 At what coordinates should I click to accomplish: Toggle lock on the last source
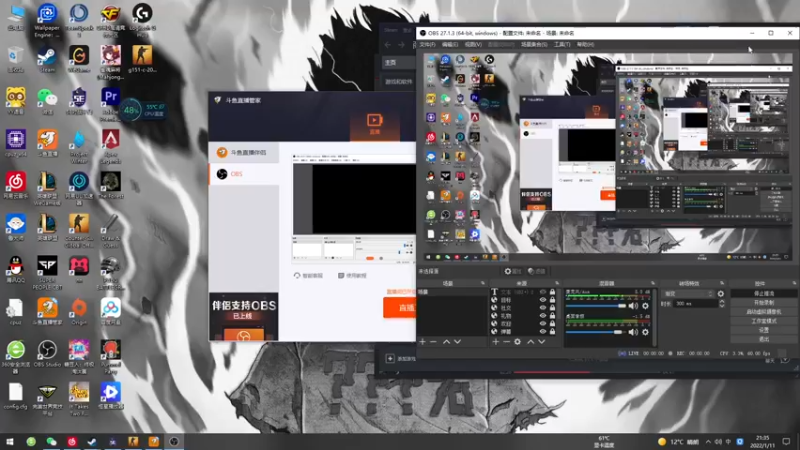553,331
